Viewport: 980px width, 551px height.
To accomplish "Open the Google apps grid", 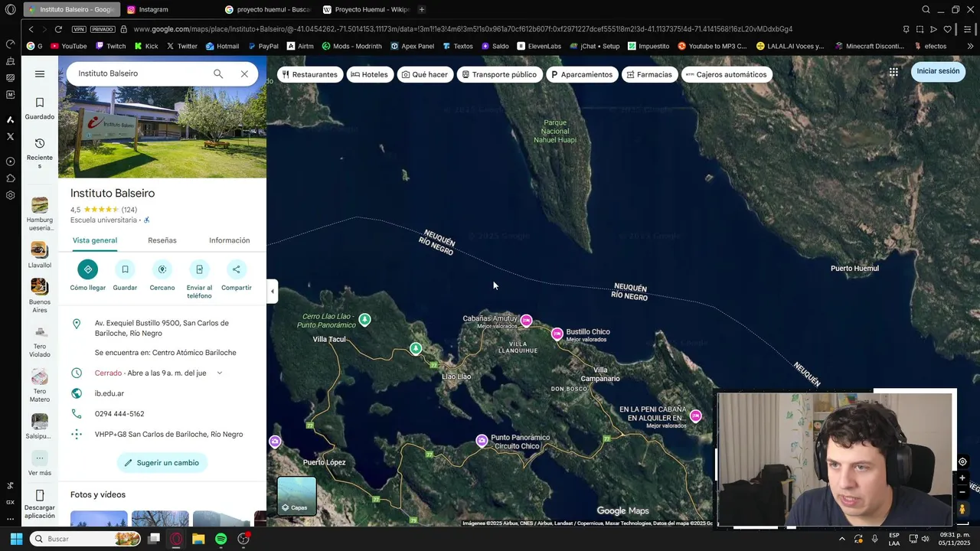I will [893, 72].
